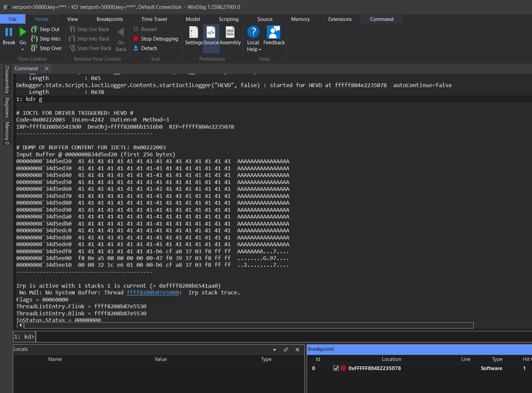The image size is (532, 393).
Task: Open Locals panel options dropdown arrow
Action: pos(275,350)
